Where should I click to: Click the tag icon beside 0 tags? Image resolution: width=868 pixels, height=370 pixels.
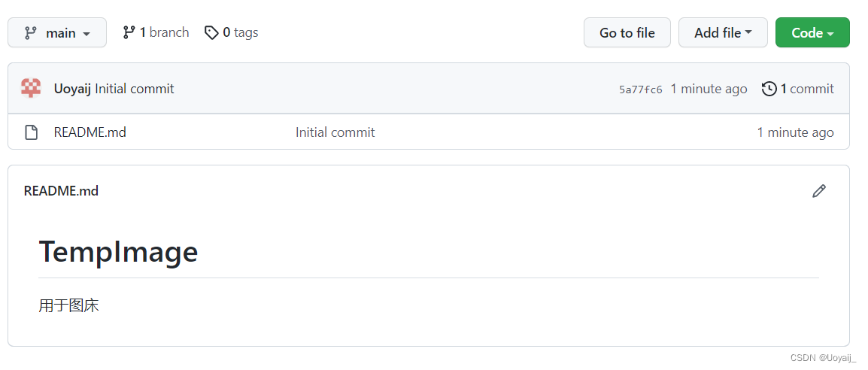tap(211, 32)
